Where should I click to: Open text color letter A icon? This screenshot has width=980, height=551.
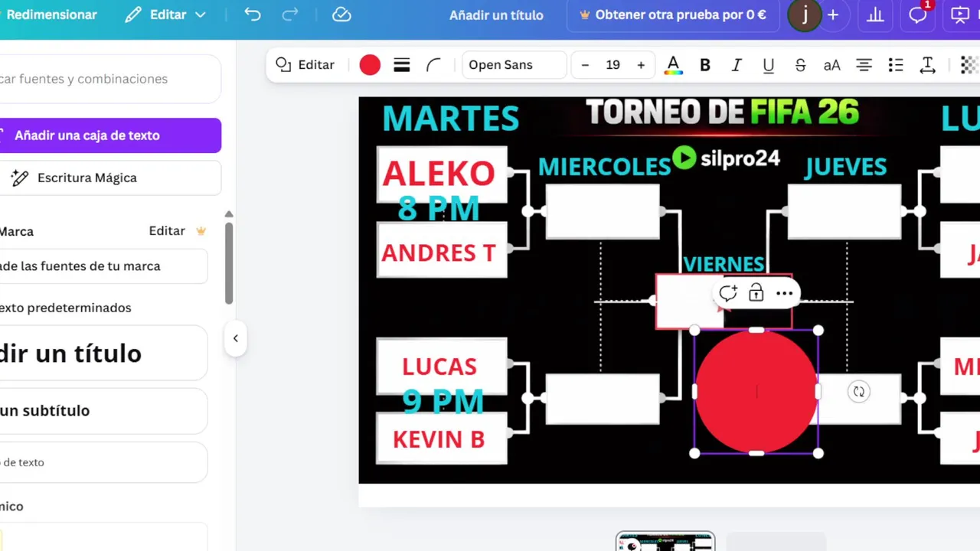coord(673,65)
